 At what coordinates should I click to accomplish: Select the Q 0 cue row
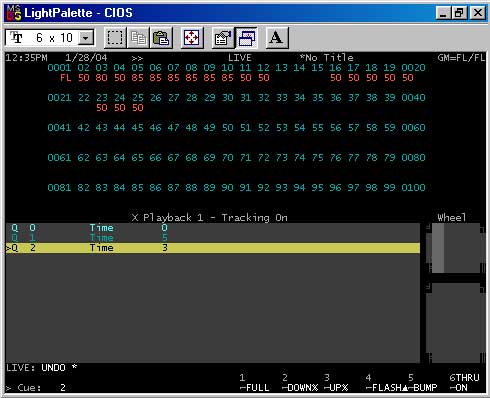pyautogui.click(x=213, y=228)
